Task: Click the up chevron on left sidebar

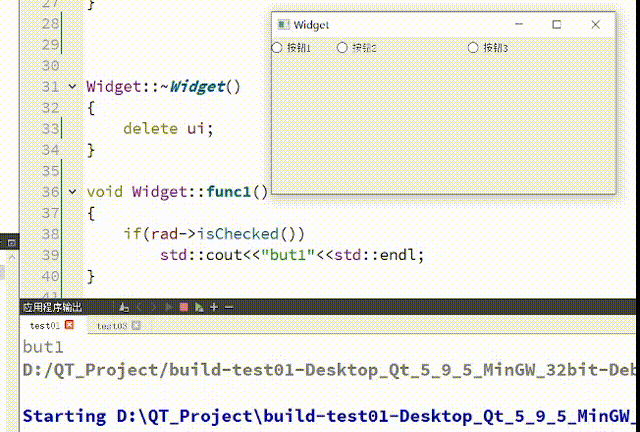Action: pyautogui.click(x=11, y=257)
